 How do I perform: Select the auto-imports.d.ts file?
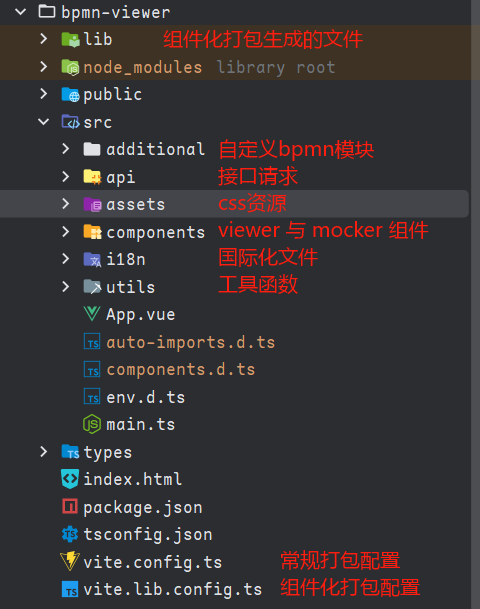point(191,342)
